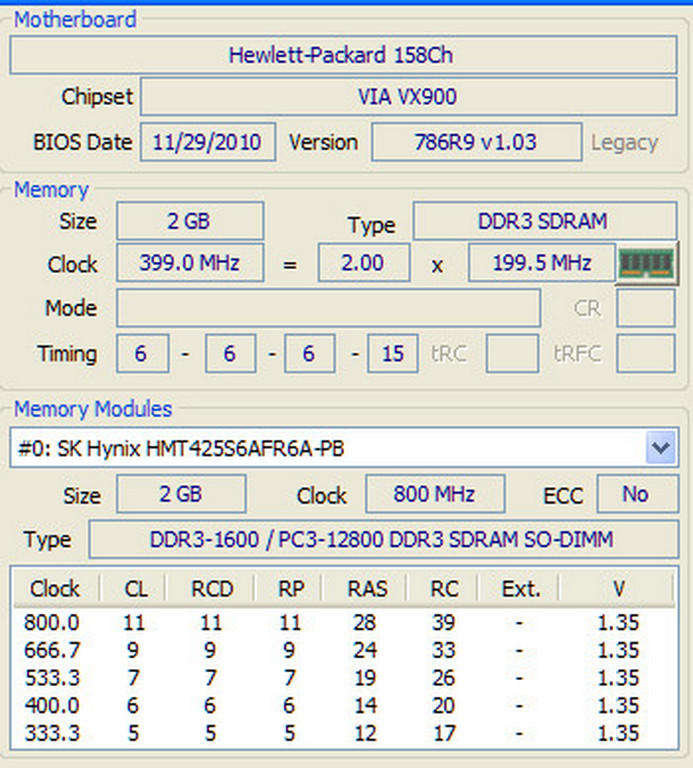Click the Motherboard group label
The image size is (693, 768).
point(75,20)
